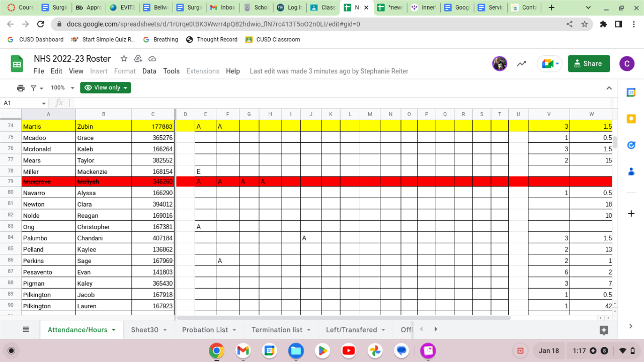
Task: Open the Files app on shelf
Action: tap(296, 350)
